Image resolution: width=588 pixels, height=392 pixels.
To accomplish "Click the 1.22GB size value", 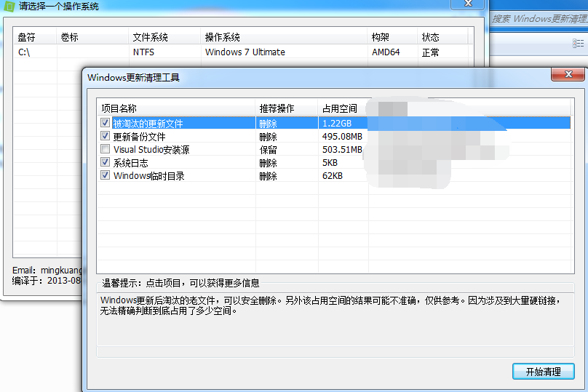I will point(337,124).
